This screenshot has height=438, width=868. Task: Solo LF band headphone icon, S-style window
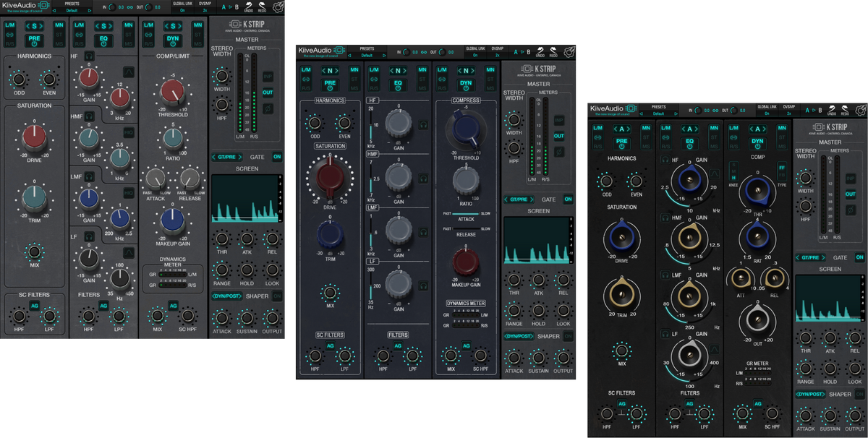pyautogui.click(x=88, y=235)
